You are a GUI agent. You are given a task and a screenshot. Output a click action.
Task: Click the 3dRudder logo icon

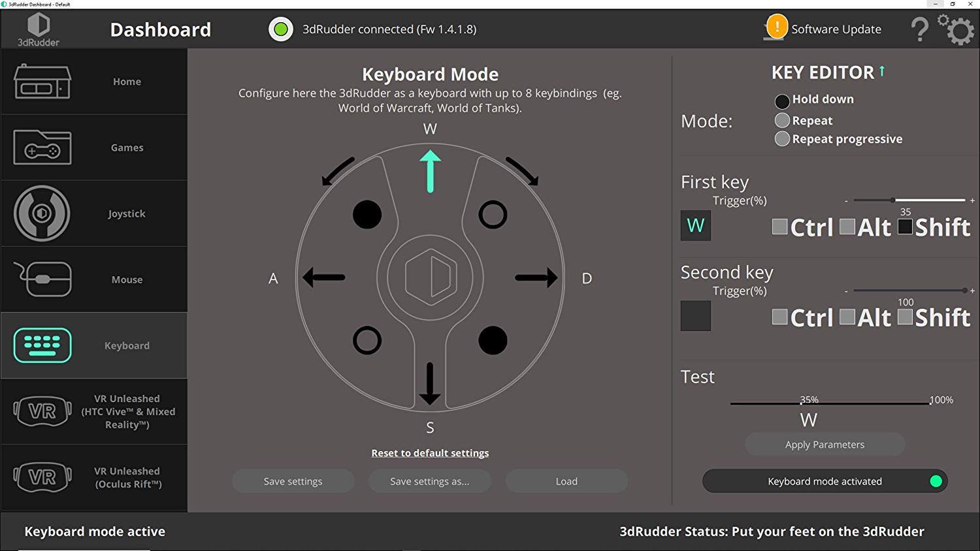39,30
